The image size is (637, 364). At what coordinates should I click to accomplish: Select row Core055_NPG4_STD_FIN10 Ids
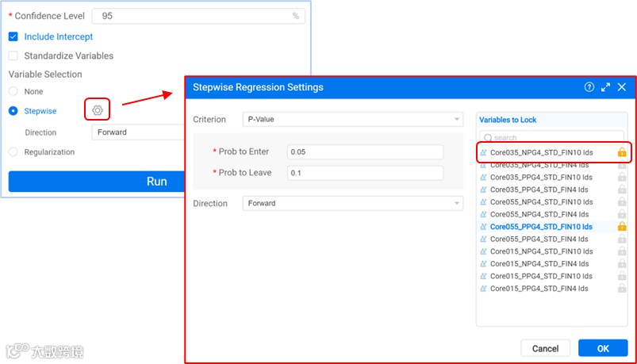pyautogui.click(x=551, y=202)
